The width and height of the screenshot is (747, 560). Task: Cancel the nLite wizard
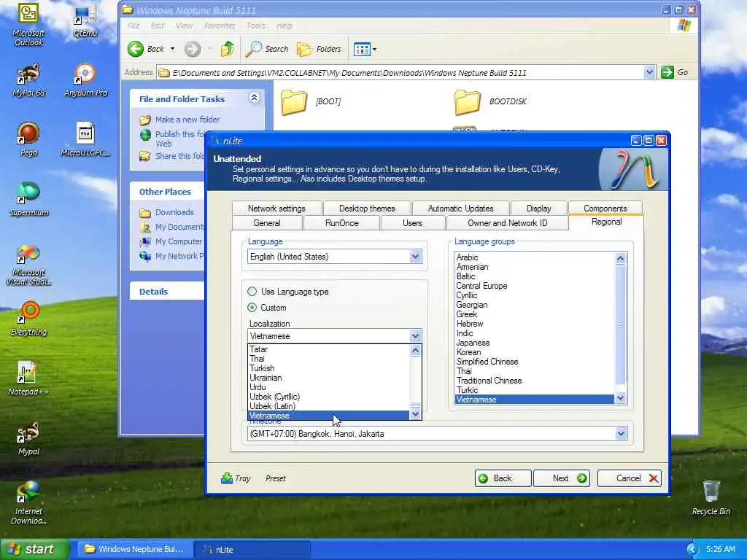click(629, 478)
